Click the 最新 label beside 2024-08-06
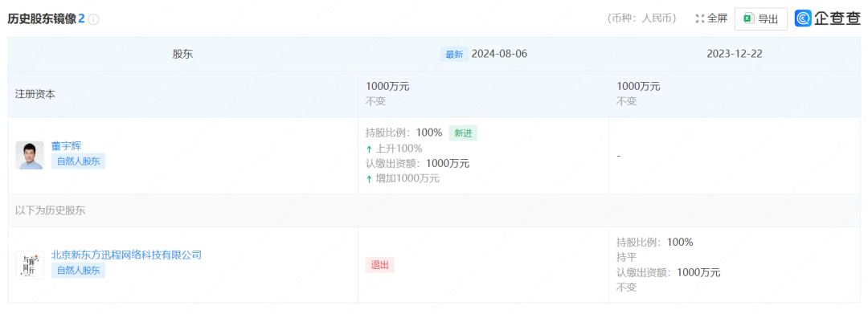The image size is (868, 314). pyautogui.click(x=454, y=54)
